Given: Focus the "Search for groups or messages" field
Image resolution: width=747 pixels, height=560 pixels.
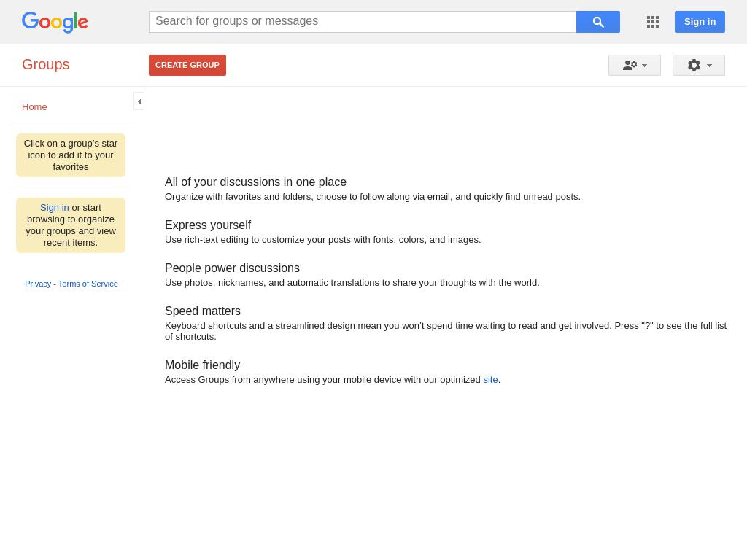Looking at the screenshot, I should click(363, 22).
